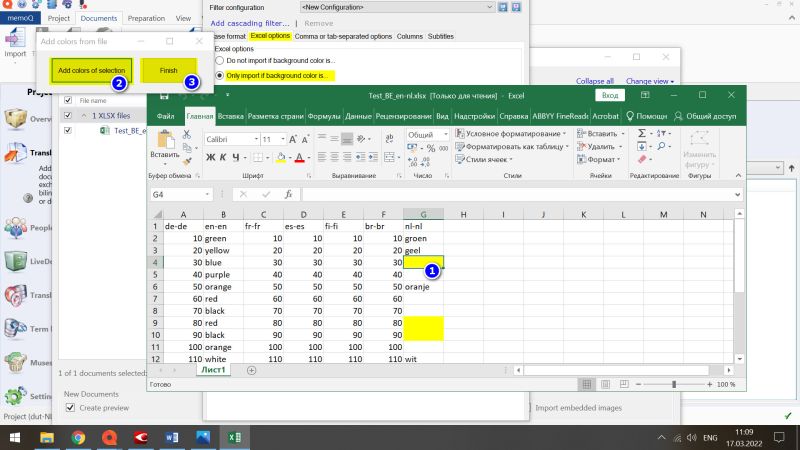Click the Format Painter brush icon
800x450 pixels.
(x=187, y=161)
